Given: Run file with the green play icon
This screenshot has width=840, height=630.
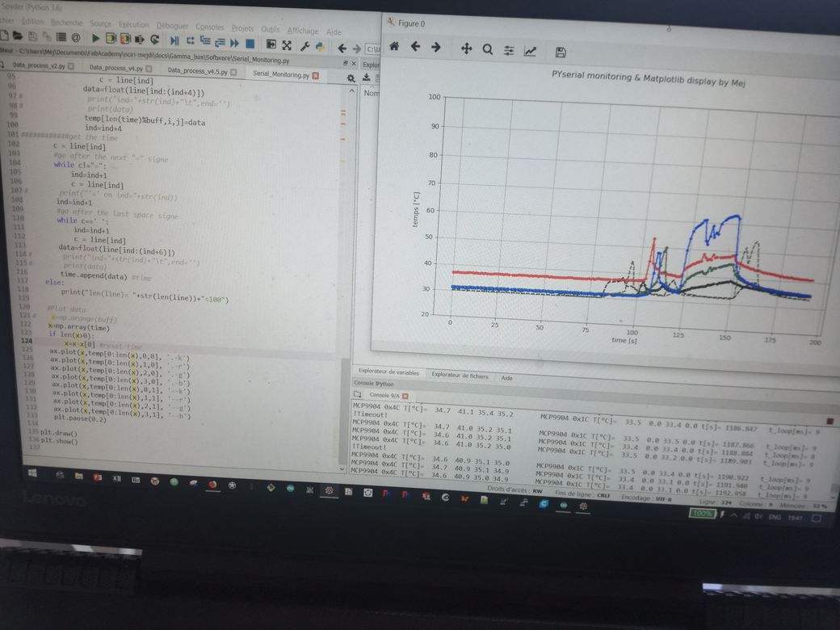Looking at the screenshot, I should tap(95, 38).
